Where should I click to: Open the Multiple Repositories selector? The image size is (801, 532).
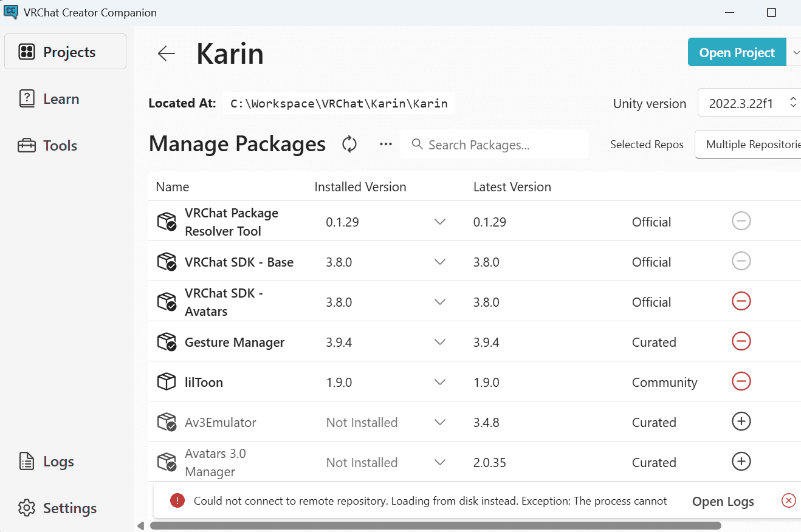click(754, 144)
